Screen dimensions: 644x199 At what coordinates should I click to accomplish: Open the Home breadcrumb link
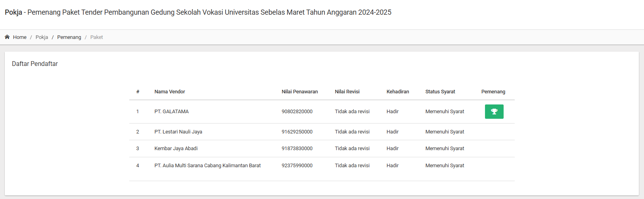tap(20, 37)
